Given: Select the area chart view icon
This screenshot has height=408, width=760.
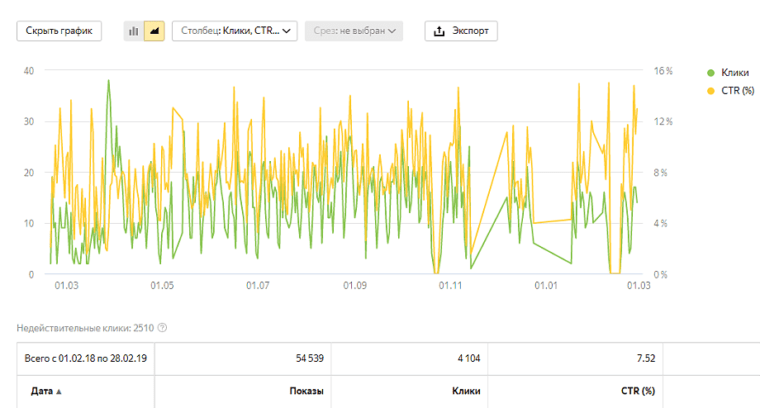Looking at the screenshot, I should click(154, 31).
